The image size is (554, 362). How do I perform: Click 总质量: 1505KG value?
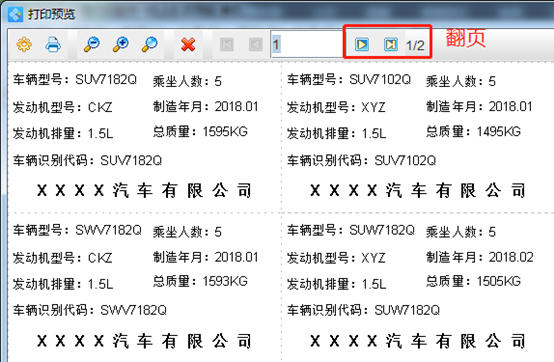point(473,281)
